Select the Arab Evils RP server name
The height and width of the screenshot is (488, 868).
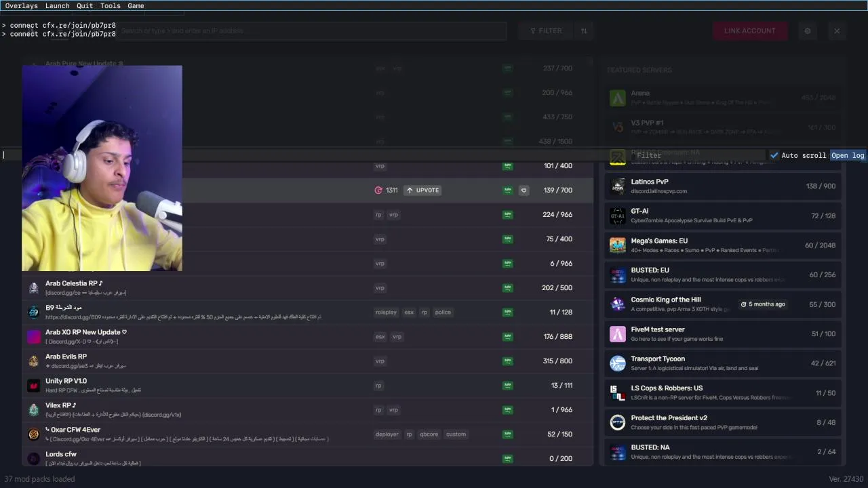coord(66,357)
